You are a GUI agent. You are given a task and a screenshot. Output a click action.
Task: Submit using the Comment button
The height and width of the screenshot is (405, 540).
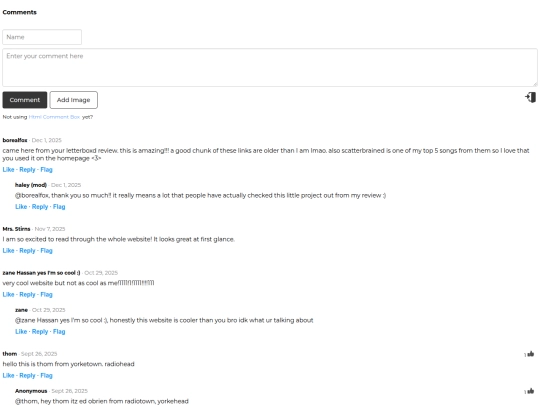click(25, 100)
